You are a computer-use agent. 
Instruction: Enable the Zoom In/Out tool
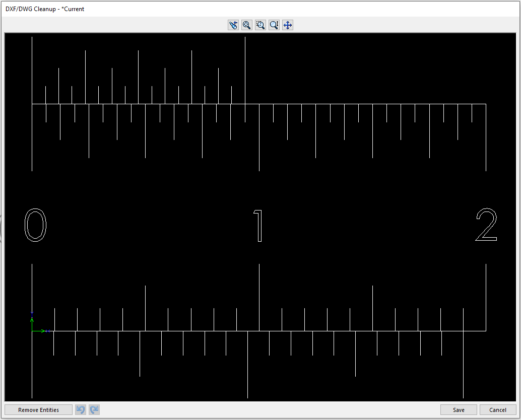click(x=274, y=25)
